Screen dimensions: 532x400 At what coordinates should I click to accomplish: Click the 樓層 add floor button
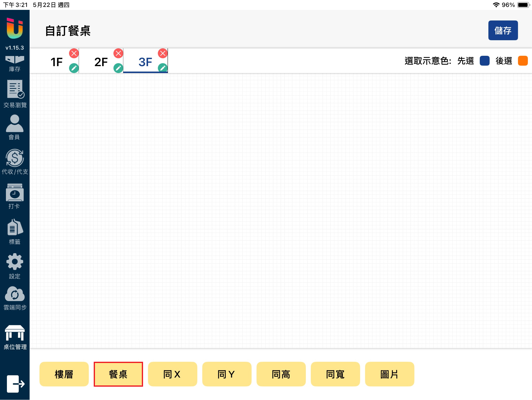tap(64, 374)
